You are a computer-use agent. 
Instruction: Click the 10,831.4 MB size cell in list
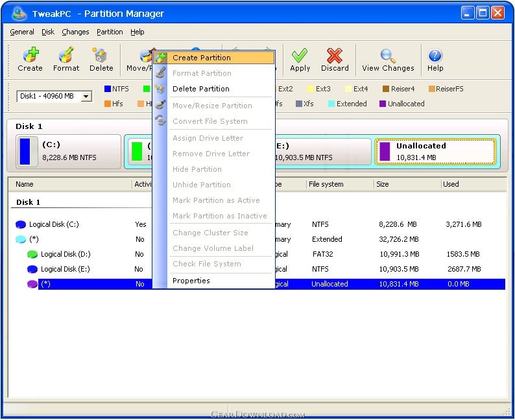399,284
